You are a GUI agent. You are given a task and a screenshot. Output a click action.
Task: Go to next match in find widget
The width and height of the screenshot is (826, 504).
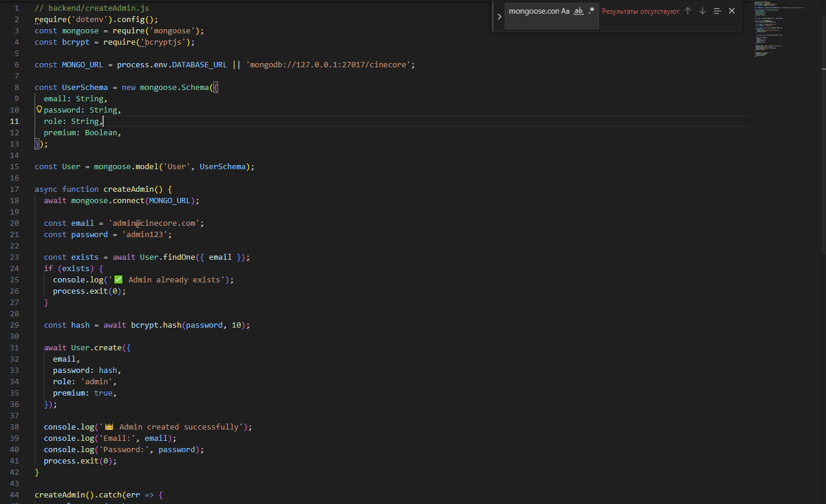pos(702,11)
